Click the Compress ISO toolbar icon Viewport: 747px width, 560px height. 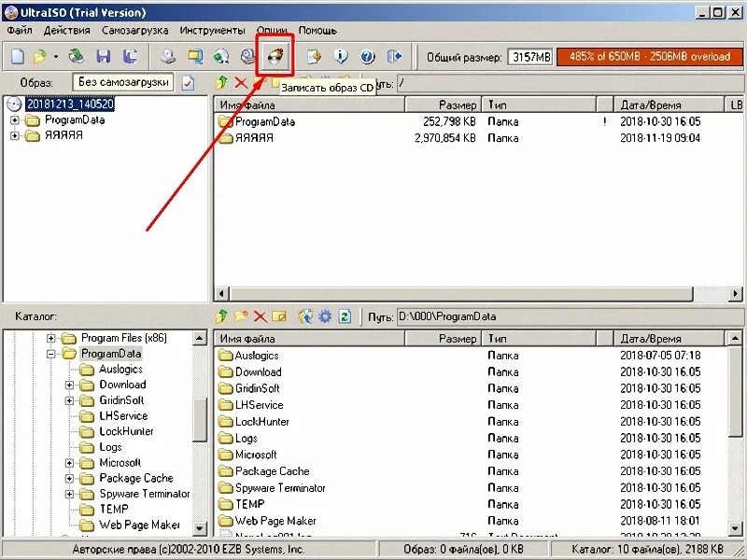195,56
